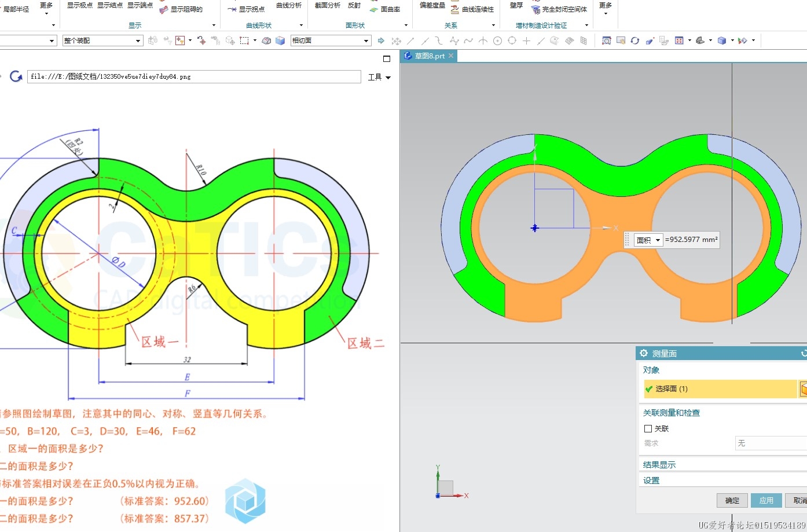Toggle the snap point circle-with-center icon
Screen dimensions: 807x532
tap(497, 41)
